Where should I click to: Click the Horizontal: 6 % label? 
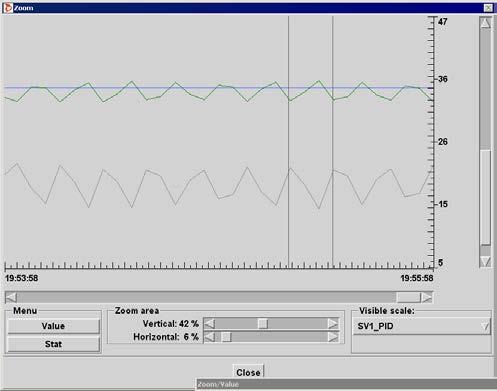click(166, 337)
